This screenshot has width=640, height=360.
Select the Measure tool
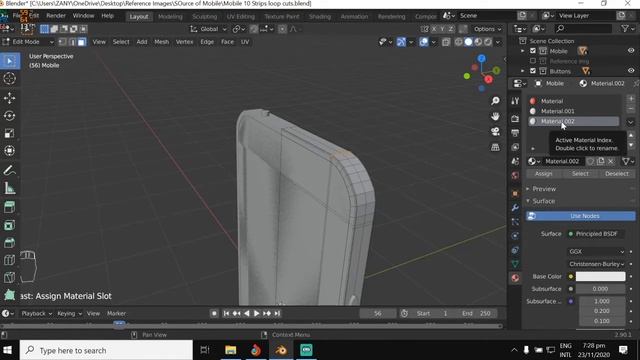pos(10,188)
